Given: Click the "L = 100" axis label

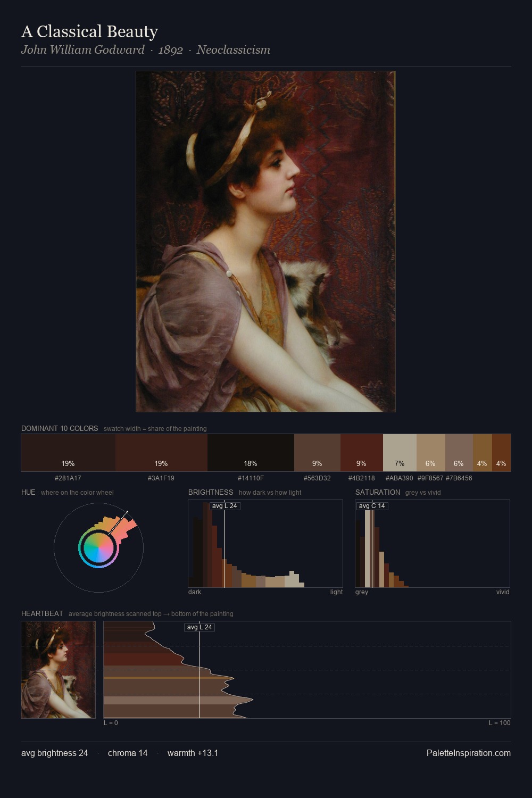Looking at the screenshot, I should 500,723.
